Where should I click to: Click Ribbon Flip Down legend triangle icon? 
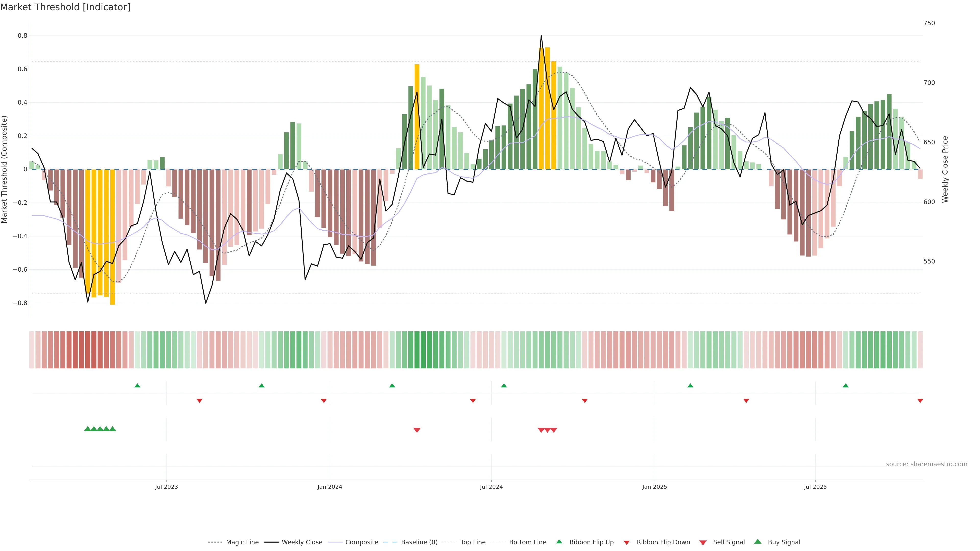(x=626, y=543)
